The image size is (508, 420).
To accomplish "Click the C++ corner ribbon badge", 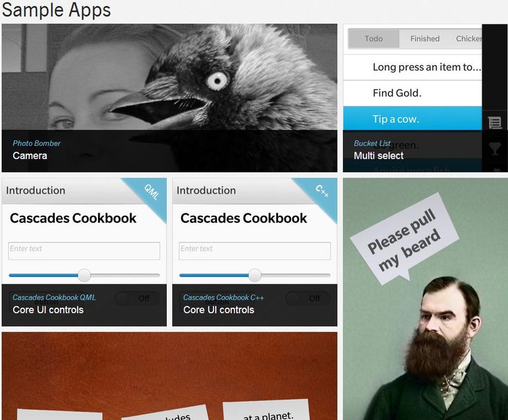I will pos(322,191).
